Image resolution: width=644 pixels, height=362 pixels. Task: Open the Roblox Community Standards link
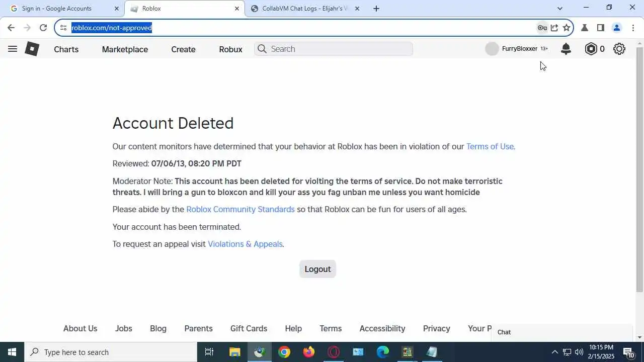tap(240, 209)
